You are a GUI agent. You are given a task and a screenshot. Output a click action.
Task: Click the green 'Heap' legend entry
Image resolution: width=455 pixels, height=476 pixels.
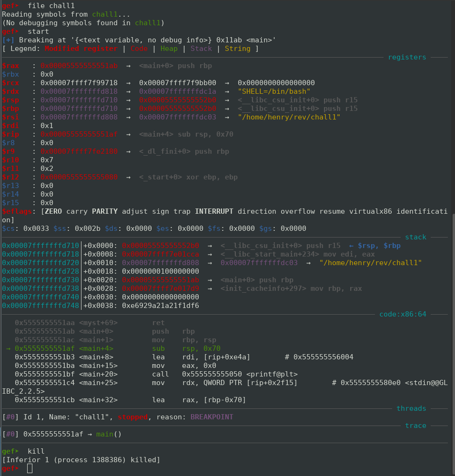point(169,49)
